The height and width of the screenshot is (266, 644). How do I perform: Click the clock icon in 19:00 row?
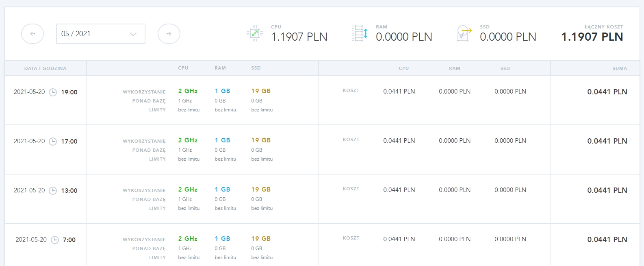pos(53,92)
